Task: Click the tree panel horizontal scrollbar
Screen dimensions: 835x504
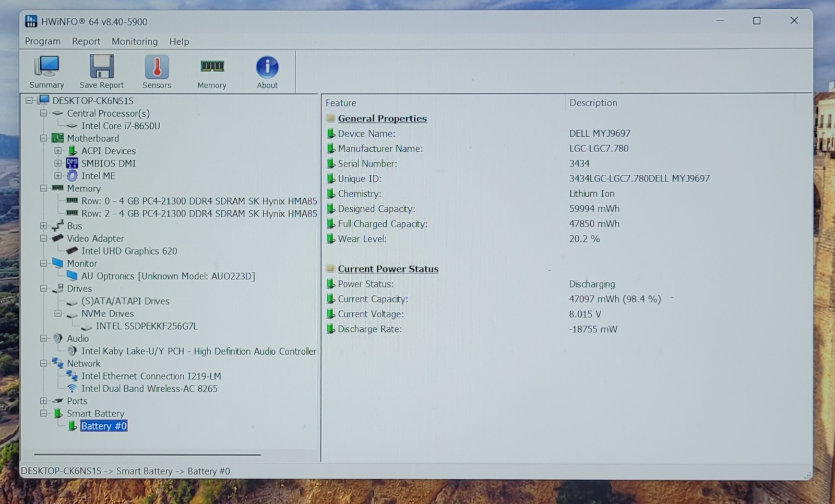Action: click(147, 455)
